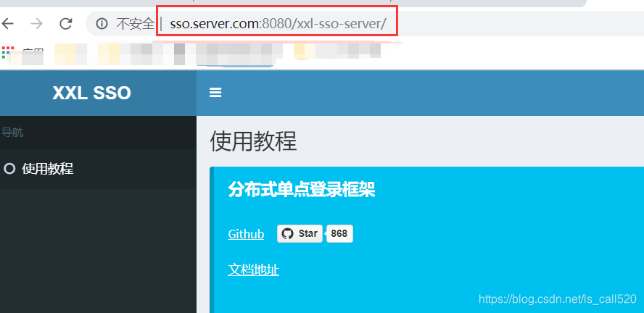The height and width of the screenshot is (313, 644).
Task: Open the 868 star count link
Action: tap(339, 233)
